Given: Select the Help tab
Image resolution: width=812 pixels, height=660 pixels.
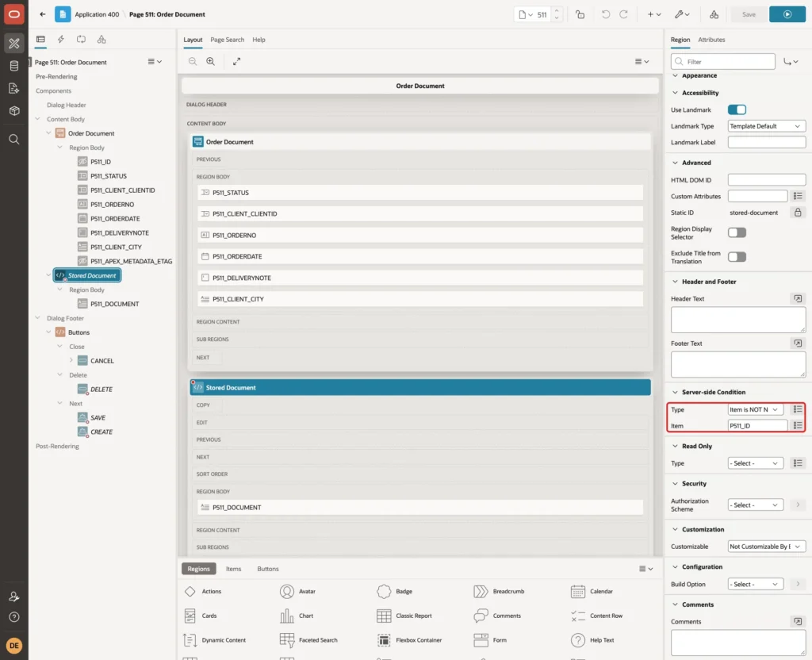Looking at the screenshot, I should point(259,40).
